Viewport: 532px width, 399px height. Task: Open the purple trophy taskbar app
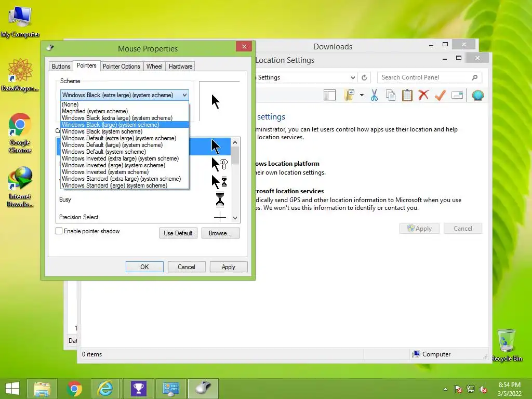pyautogui.click(x=138, y=389)
